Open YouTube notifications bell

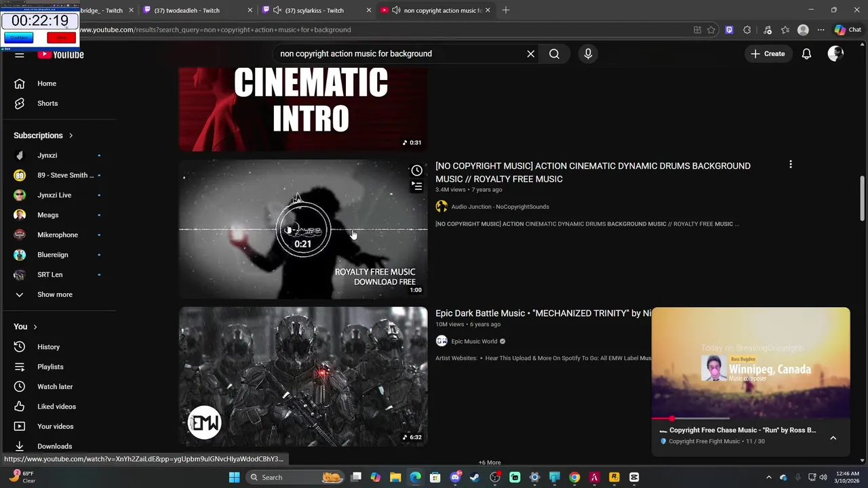806,54
